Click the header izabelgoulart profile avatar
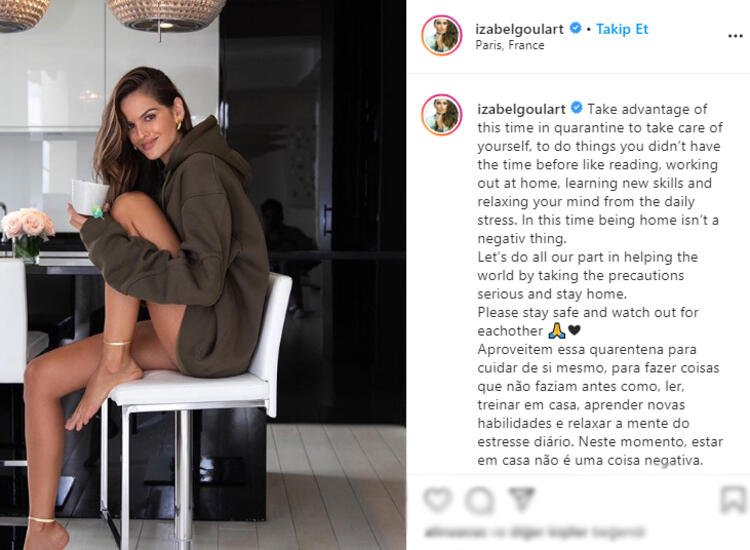Viewport: 750px width, 550px height. pyautogui.click(x=441, y=36)
